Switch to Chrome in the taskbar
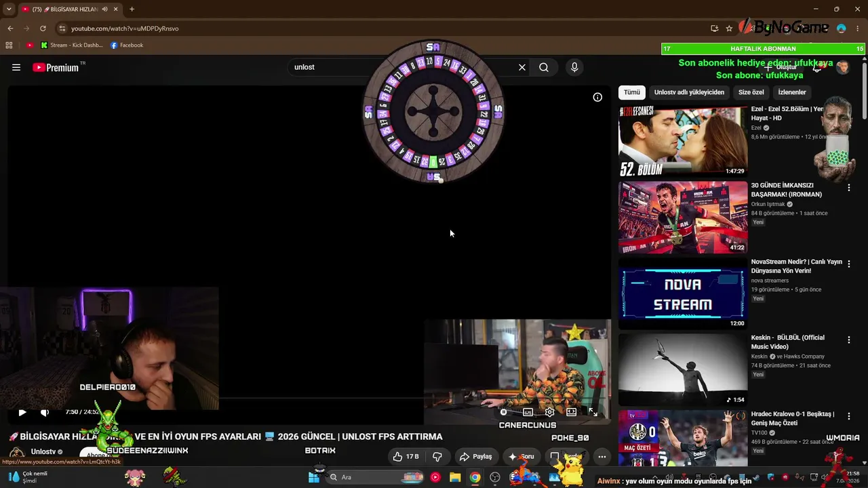Viewport: 868px width, 488px height. tap(475, 477)
